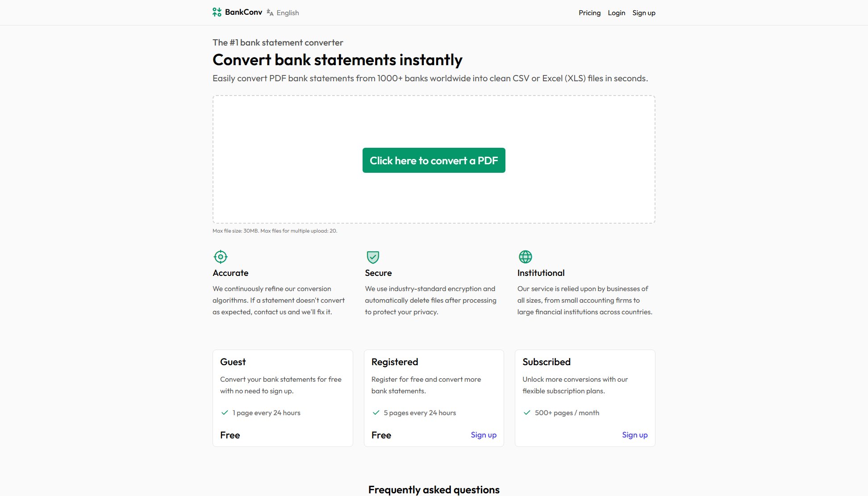
Task: Open the Pricing page
Action: (x=589, y=13)
